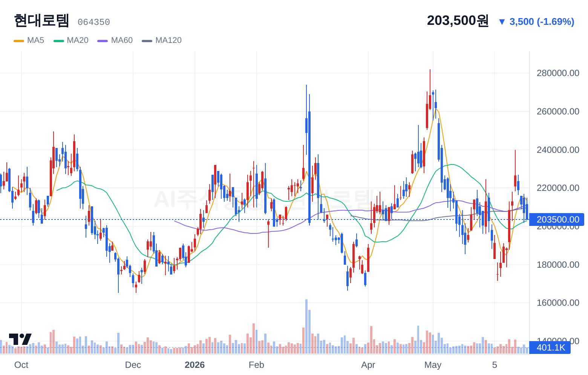Screen dimensions: 588x375
Task: Click the Feb date axis label
Action: tap(256, 365)
